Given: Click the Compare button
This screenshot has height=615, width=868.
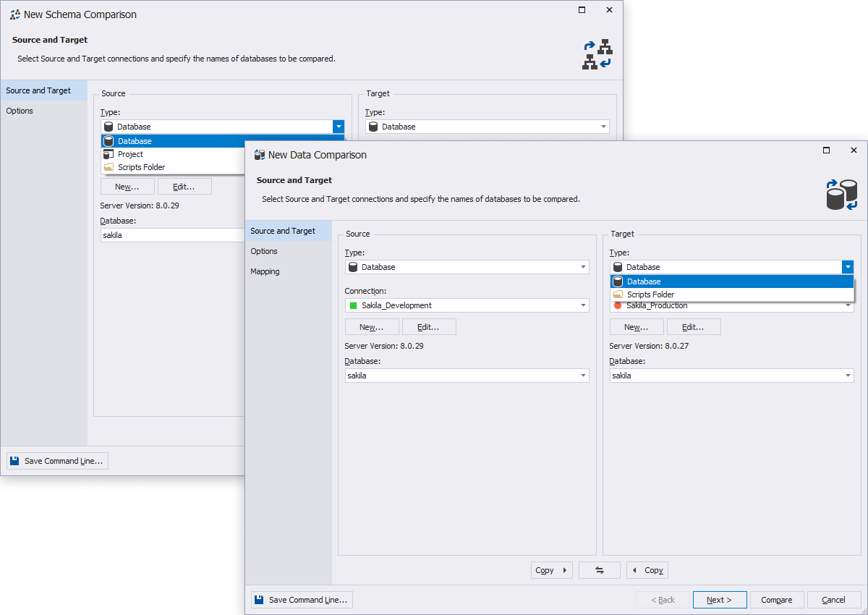Looking at the screenshot, I should click(777, 600).
